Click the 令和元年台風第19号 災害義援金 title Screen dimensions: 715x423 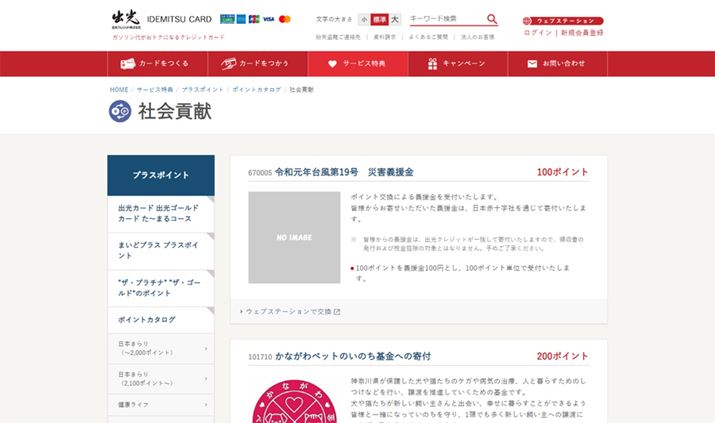(x=344, y=172)
